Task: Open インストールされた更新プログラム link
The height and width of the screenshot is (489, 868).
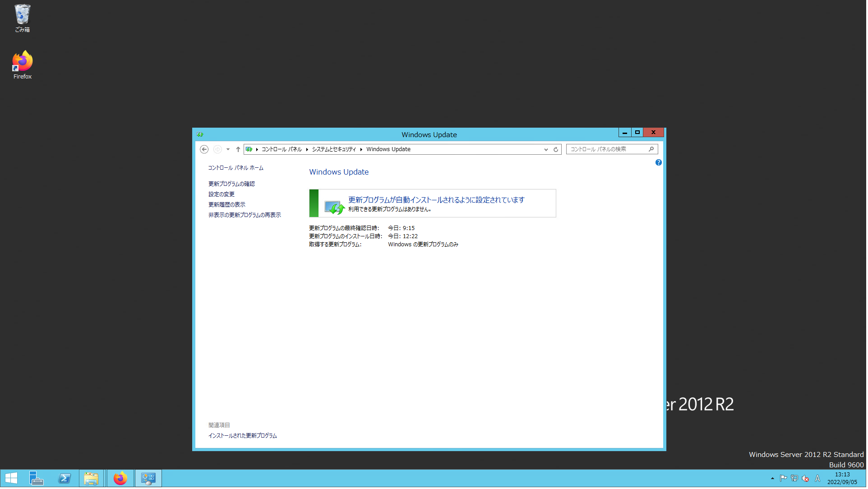Action: [x=243, y=437]
